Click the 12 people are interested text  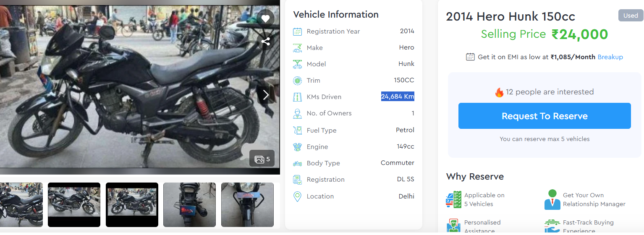tap(550, 92)
